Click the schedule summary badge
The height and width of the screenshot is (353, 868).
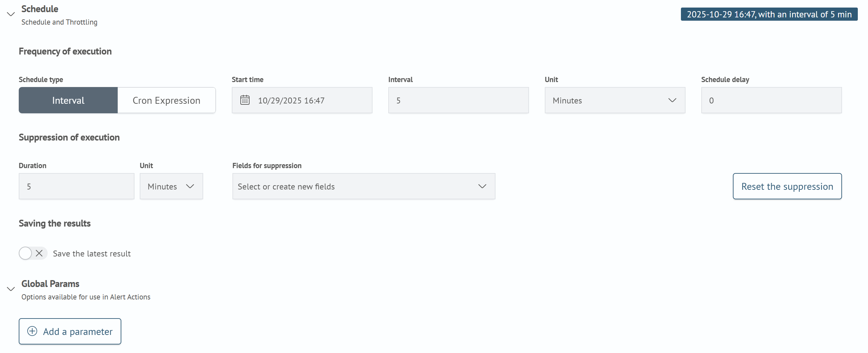[x=769, y=14]
